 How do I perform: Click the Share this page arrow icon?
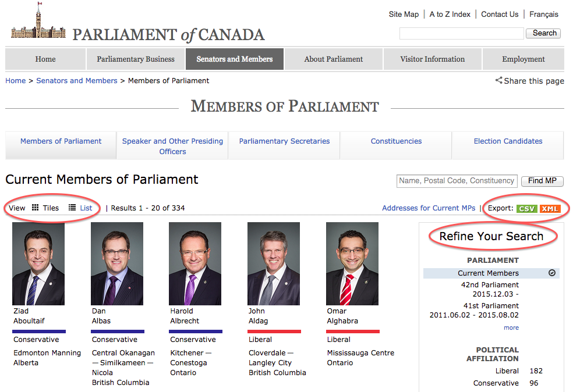pos(498,80)
